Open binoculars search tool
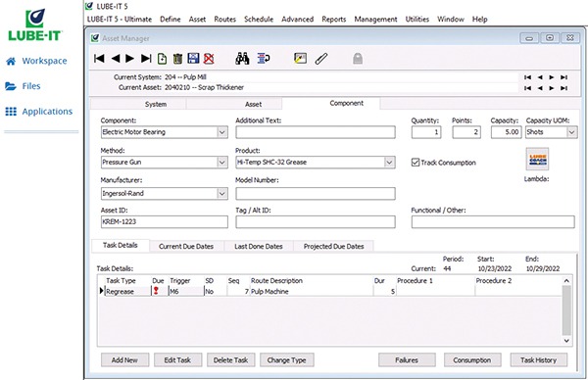The width and height of the screenshot is (588, 380). pos(242,58)
